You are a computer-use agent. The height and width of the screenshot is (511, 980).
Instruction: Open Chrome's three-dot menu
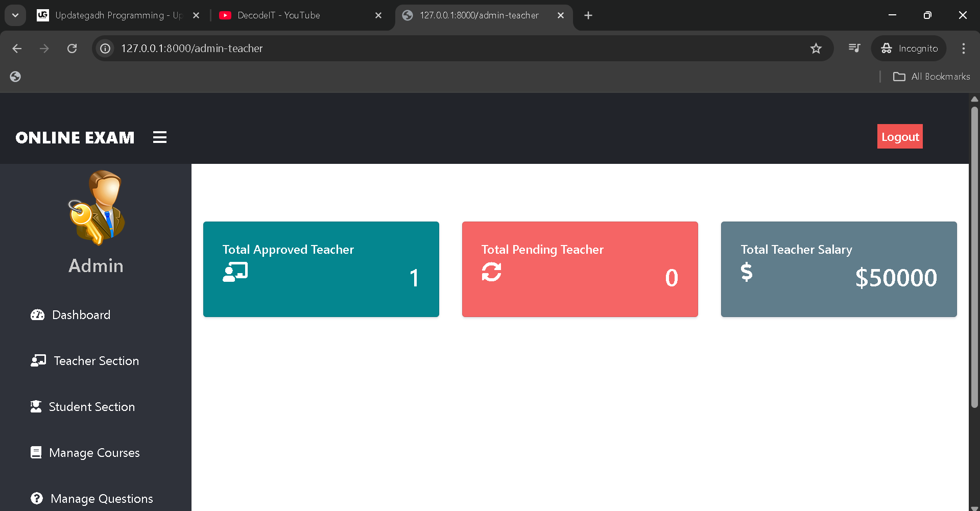click(x=963, y=48)
